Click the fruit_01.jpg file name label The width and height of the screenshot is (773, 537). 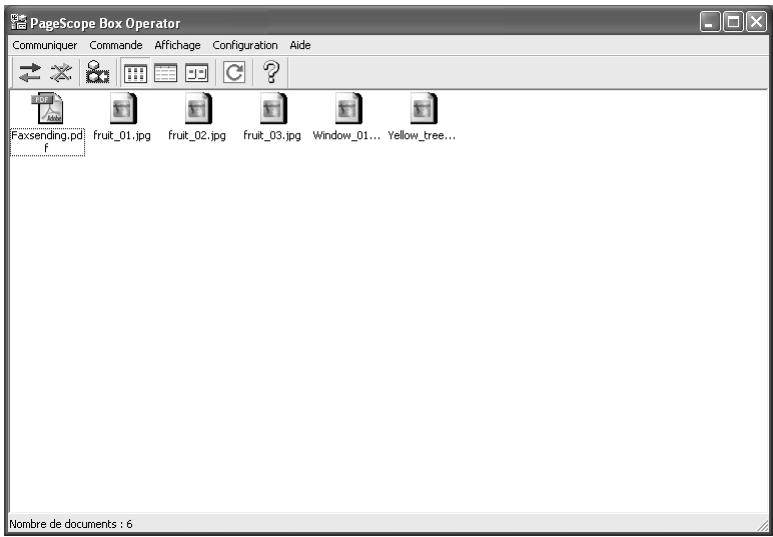(122, 136)
